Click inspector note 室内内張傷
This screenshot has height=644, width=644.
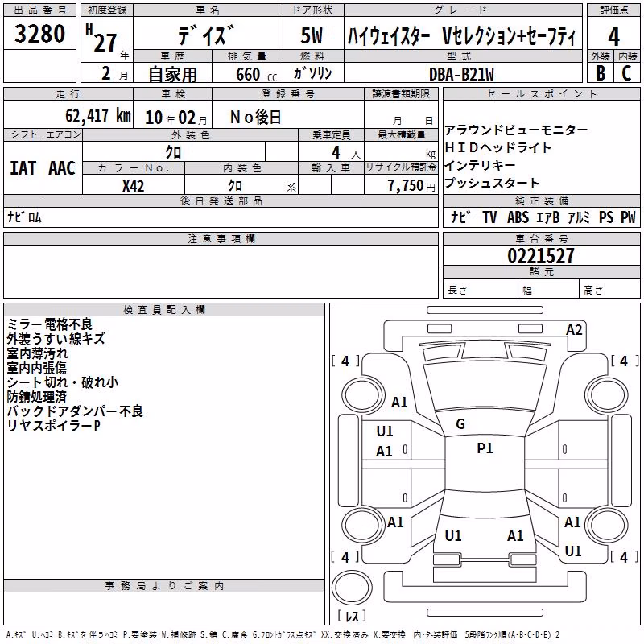36,368
